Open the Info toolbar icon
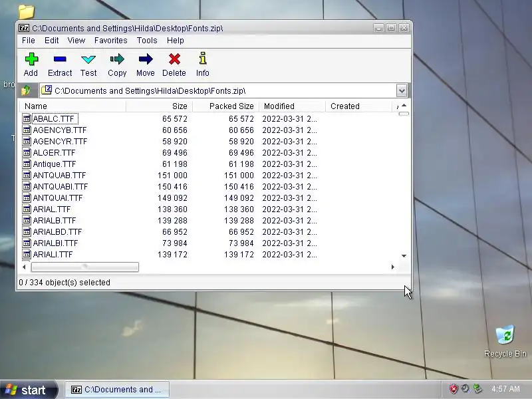Screen dimensions: 532x399 [x=203, y=59]
